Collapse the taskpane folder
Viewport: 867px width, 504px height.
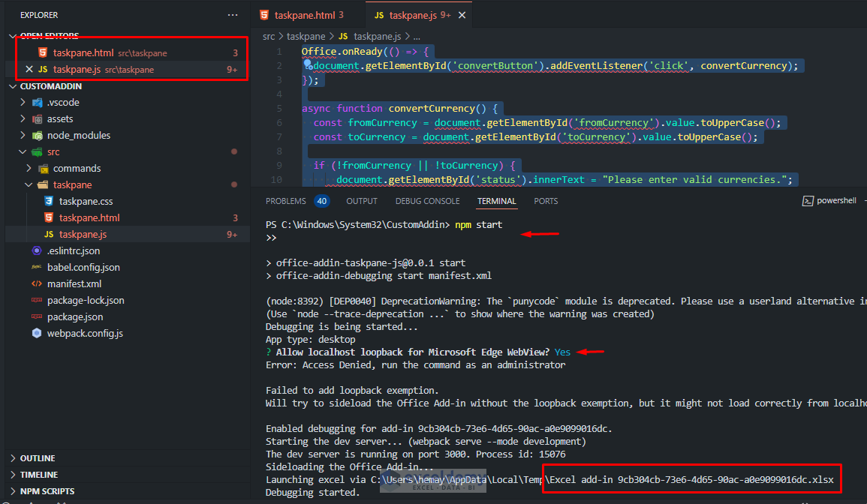(29, 184)
